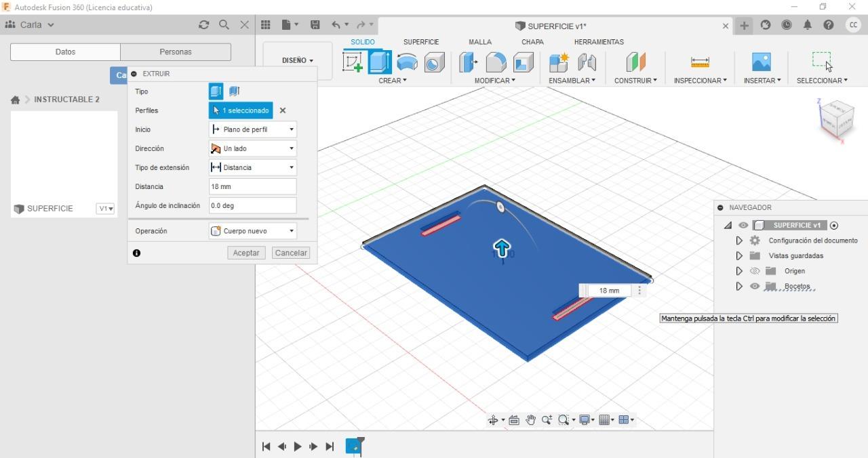868x458 pixels.
Task: Open the CREAR menu
Action: [x=393, y=81]
